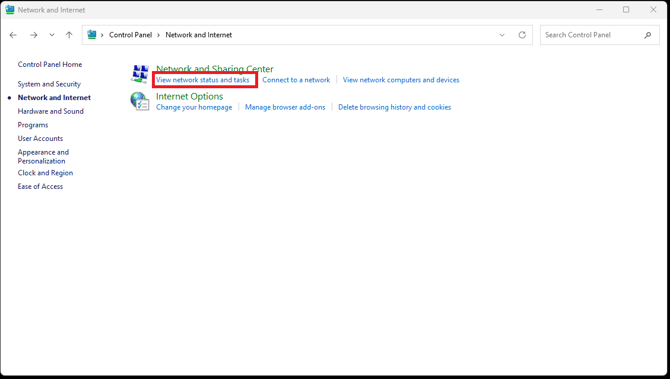The height and width of the screenshot is (379, 670).
Task: Refresh the Control Panel view
Action: (x=522, y=35)
